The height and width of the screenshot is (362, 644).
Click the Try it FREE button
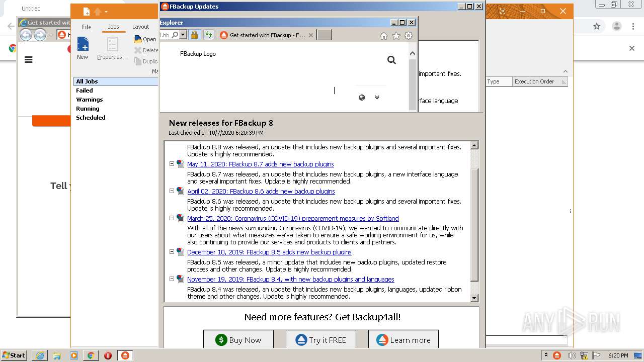coord(321,339)
